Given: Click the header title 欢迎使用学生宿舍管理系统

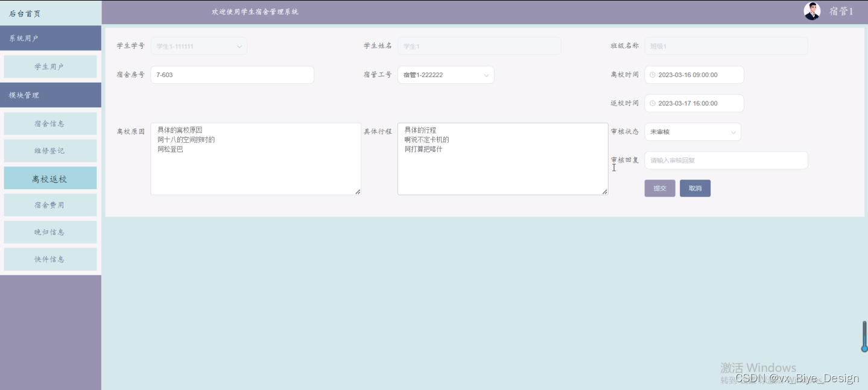Looking at the screenshot, I should coord(255,12).
